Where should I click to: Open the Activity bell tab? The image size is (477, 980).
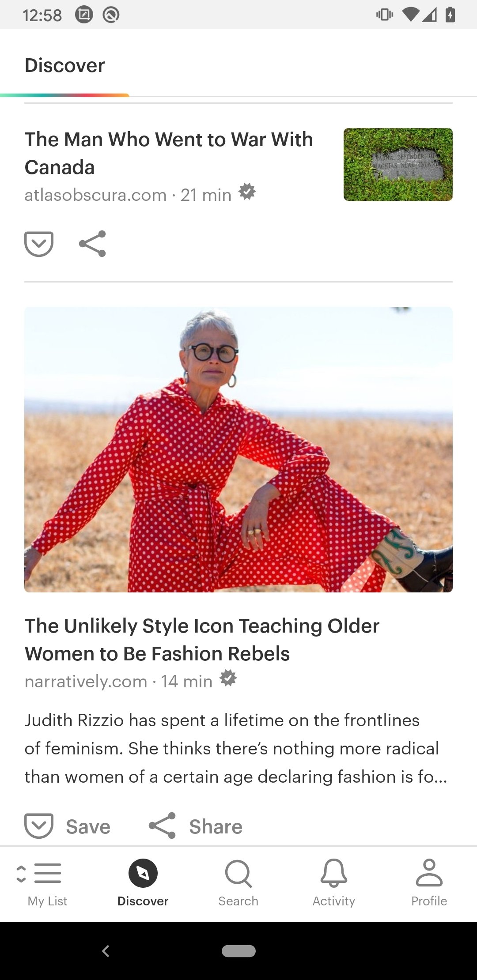[x=334, y=883]
